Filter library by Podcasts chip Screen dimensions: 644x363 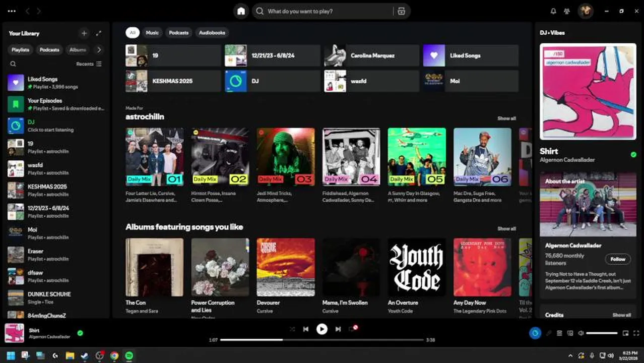point(49,50)
